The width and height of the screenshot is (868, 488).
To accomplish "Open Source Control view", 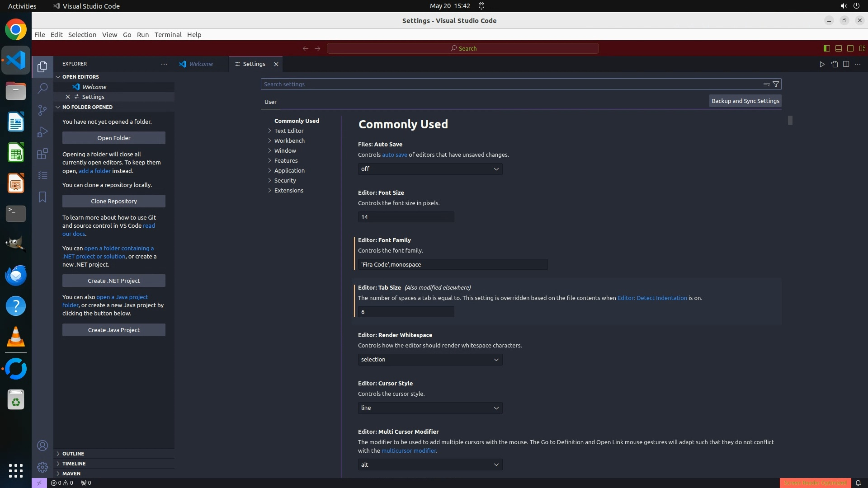I will (42, 110).
